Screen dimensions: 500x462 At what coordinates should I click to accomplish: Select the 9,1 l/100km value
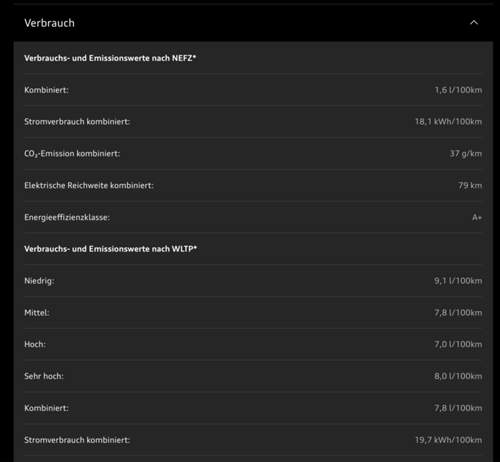(458, 281)
